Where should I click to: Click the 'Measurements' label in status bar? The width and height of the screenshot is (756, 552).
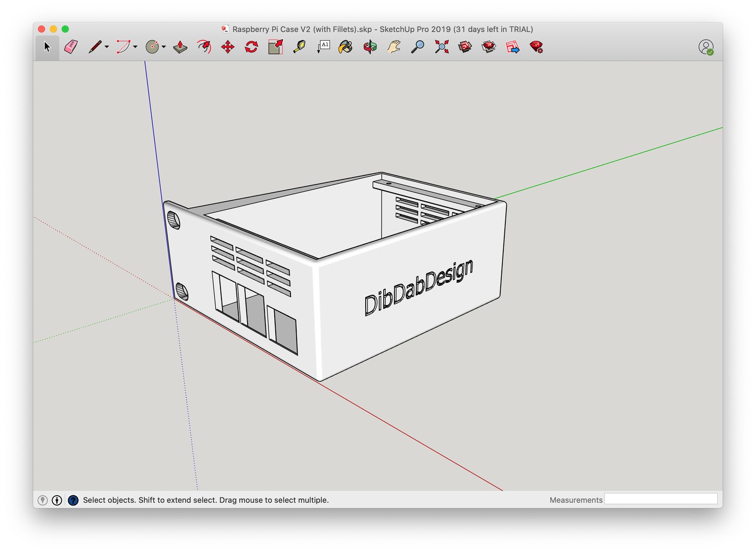coord(576,500)
